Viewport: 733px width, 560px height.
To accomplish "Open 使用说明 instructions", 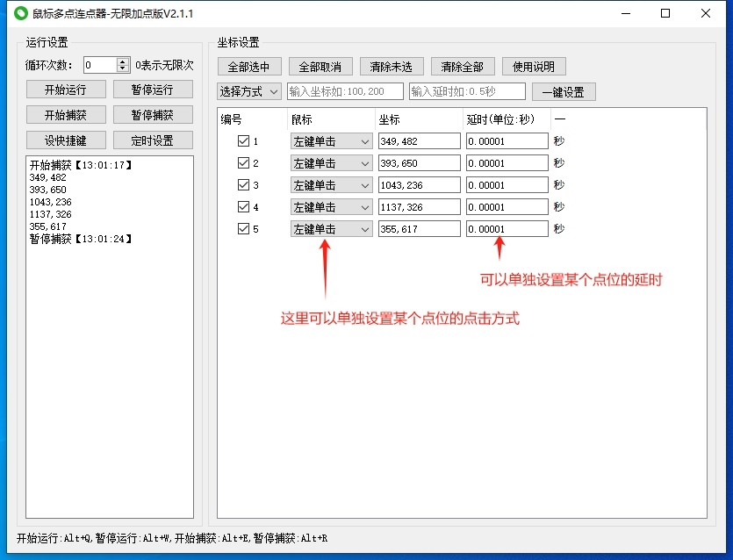I will point(534,67).
